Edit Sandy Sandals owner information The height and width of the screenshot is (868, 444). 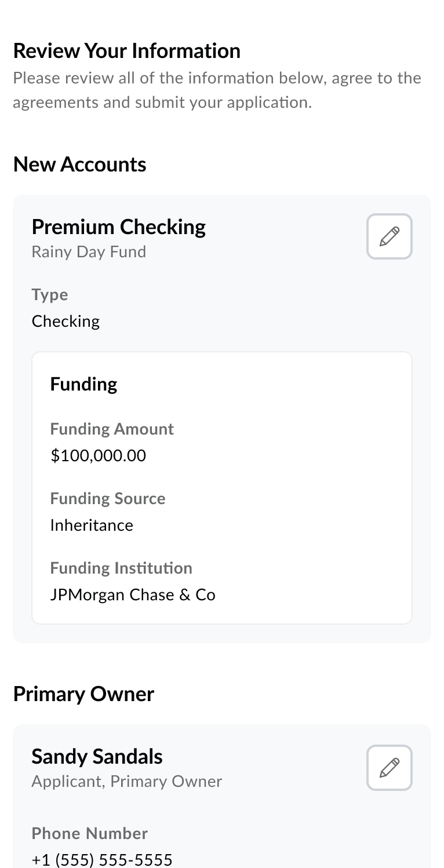(x=389, y=768)
